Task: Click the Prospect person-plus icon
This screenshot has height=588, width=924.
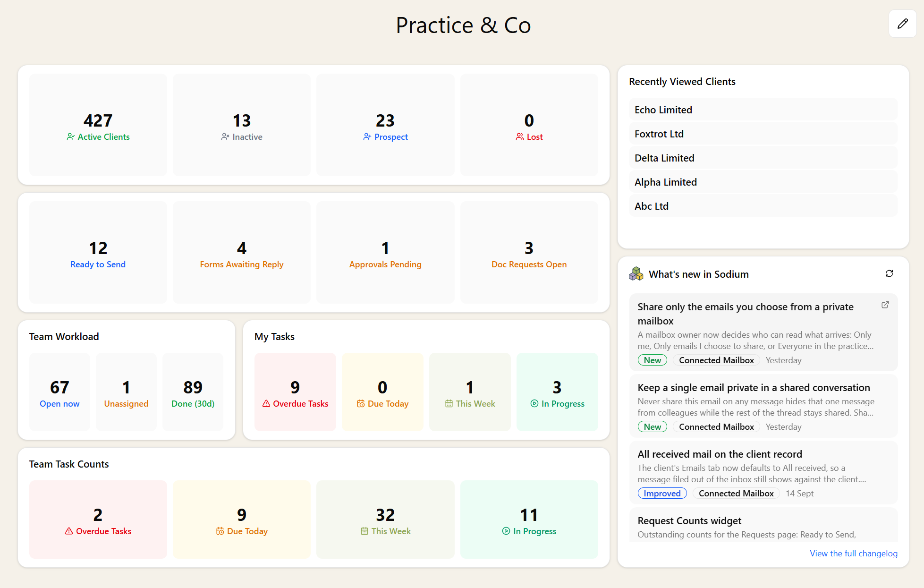Action: coord(367,136)
